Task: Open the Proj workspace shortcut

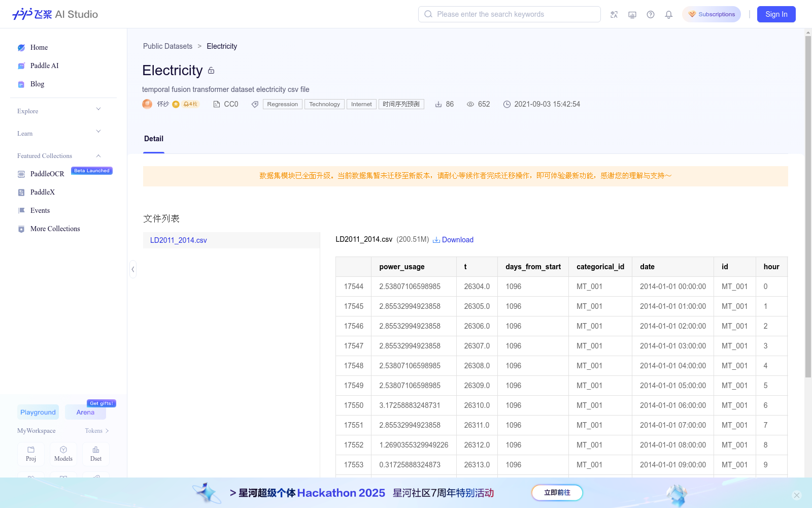Action: coord(31,454)
